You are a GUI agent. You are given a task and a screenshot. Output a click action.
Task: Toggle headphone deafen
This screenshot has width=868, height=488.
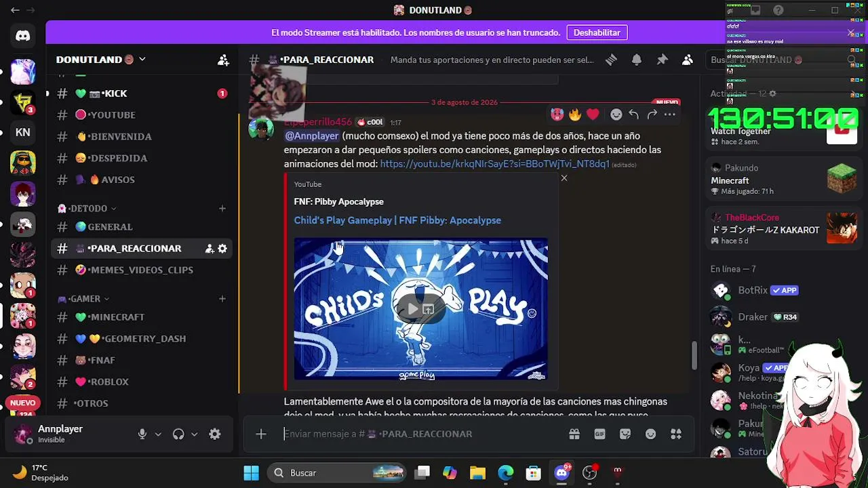pyautogui.click(x=178, y=434)
